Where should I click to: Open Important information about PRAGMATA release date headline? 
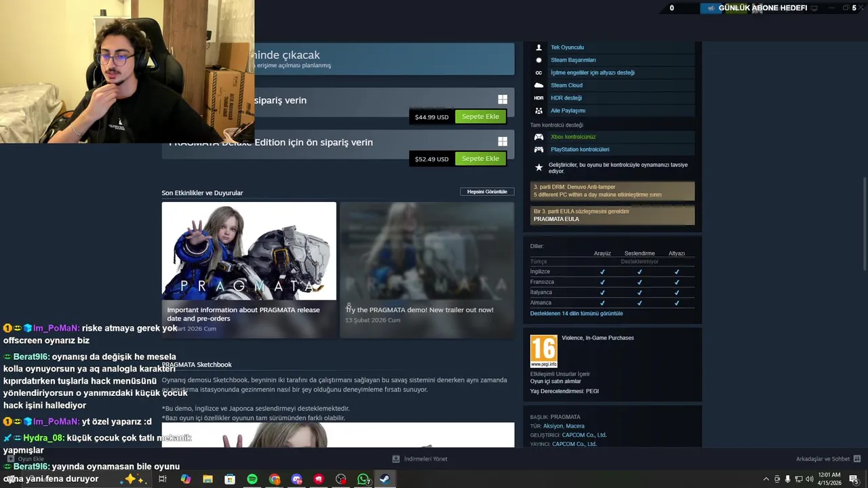pos(243,314)
